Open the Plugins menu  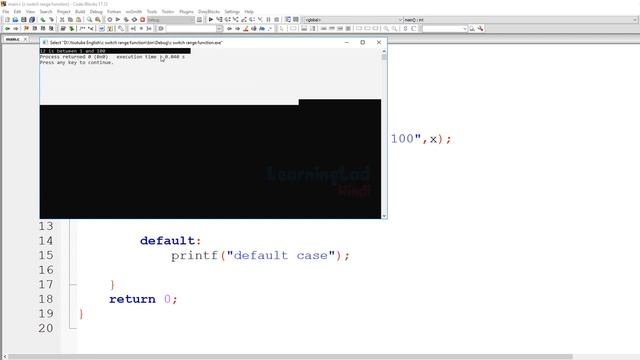pos(186,11)
